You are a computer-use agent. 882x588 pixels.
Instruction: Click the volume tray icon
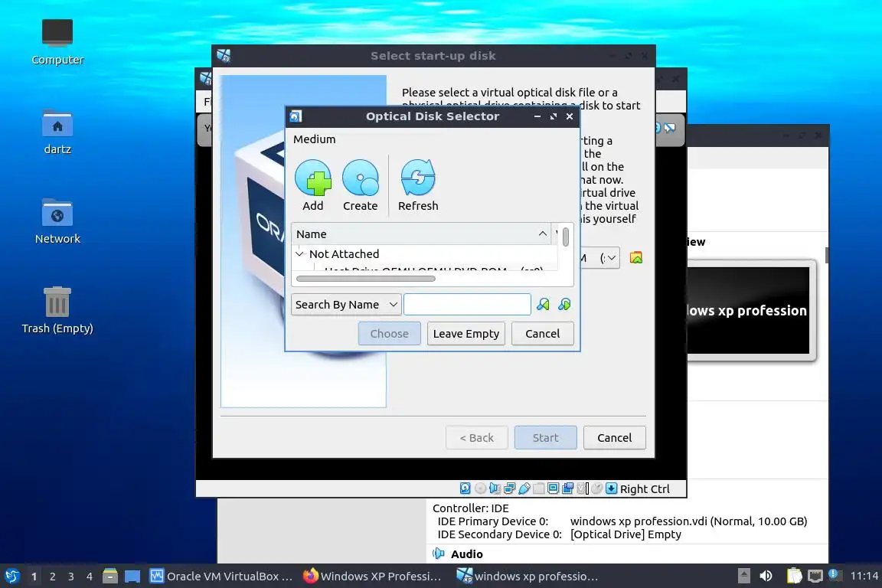(766, 576)
